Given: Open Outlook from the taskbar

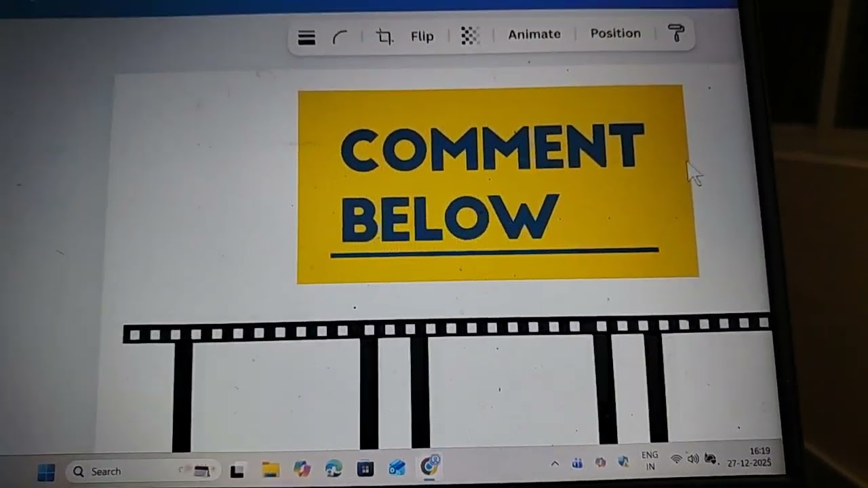Looking at the screenshot, I should coord(397,468).
